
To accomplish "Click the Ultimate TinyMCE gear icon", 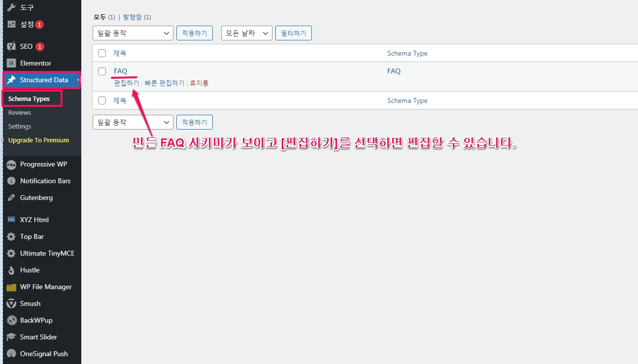I will (11, 254).
